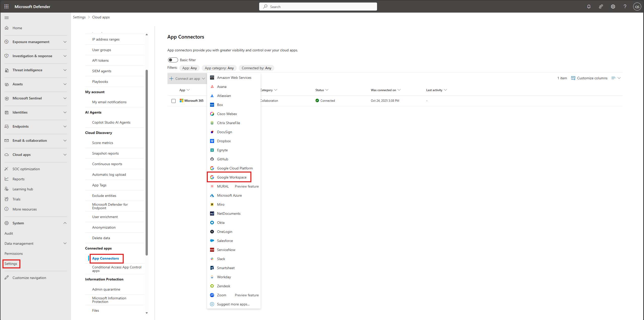Click the Dropbox icon in dropdown
The width and height of the screenshot is (644, 320).
pyautogui.click(x=212, y=141)
